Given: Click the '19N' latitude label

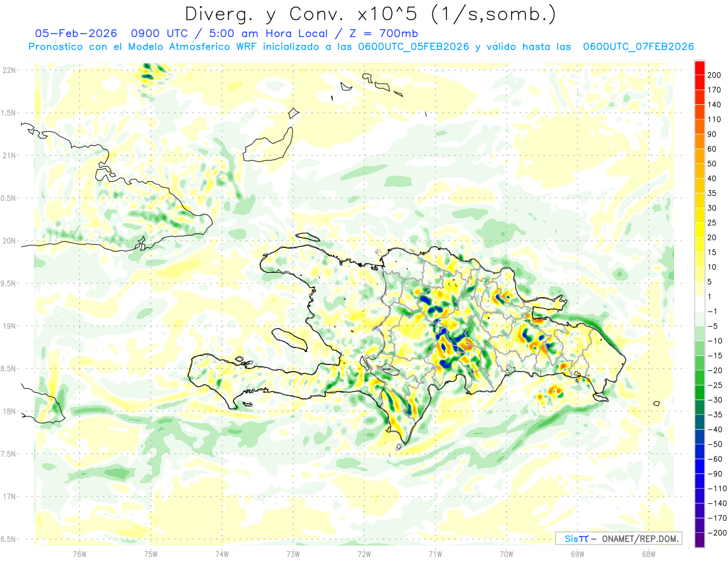Looking at the screenshot, I should tap(9, 326).
